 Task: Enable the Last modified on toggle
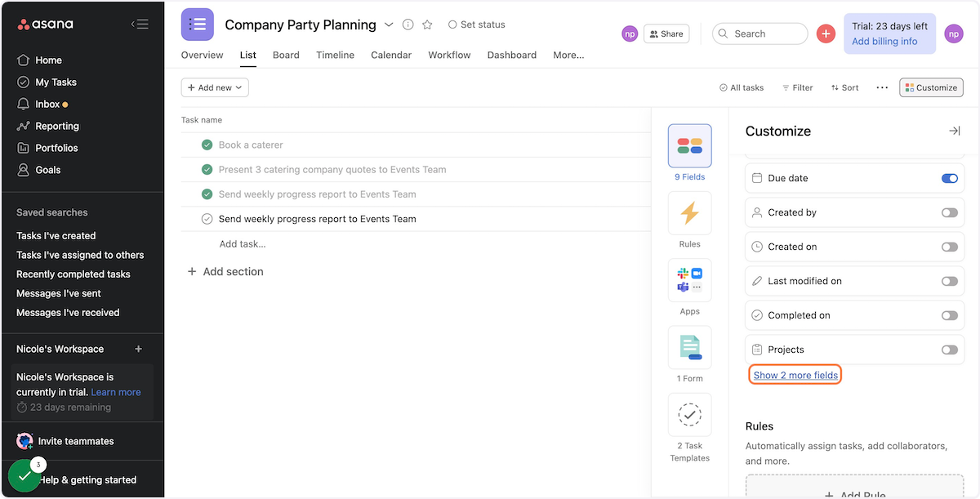[x=949, y=281]
